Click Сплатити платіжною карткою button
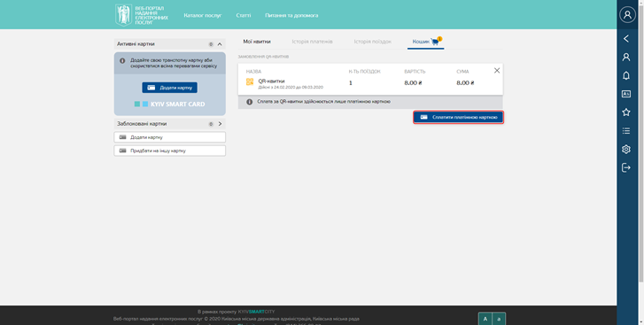 [458, 118]
